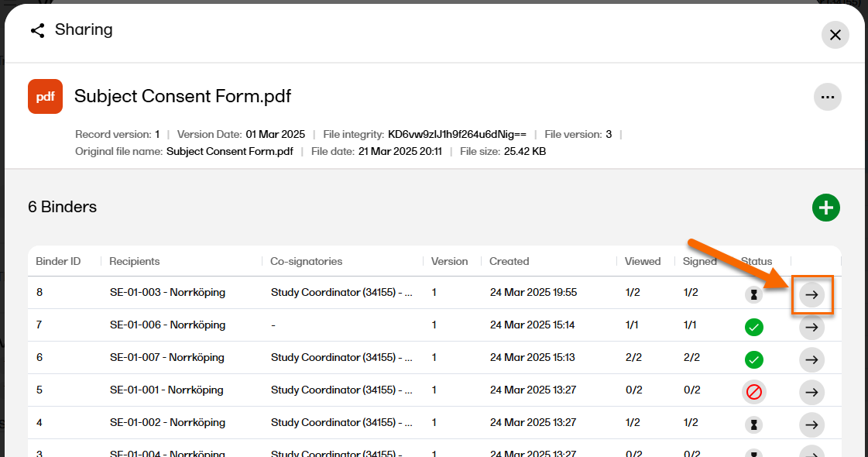Click the Co-signatories column header
This screenshot has width=868, height=457.
point(306,261)
